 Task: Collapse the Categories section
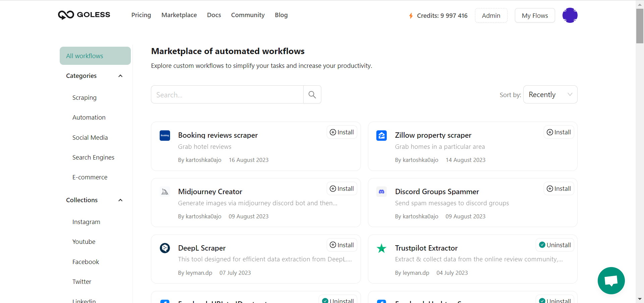coord(120,76)
